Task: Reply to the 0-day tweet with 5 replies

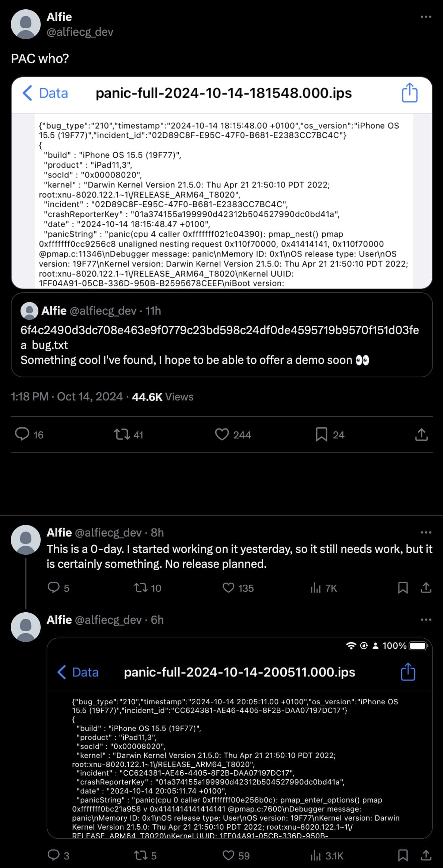Action: tap(54, 588)
